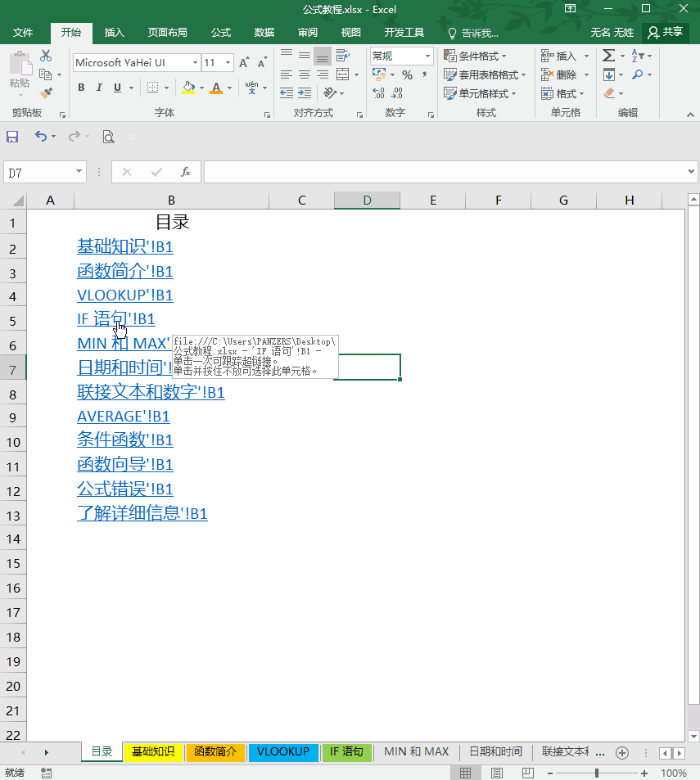Open the Name Box dropdown
700x780 pixels.
(x=79, y=172)
